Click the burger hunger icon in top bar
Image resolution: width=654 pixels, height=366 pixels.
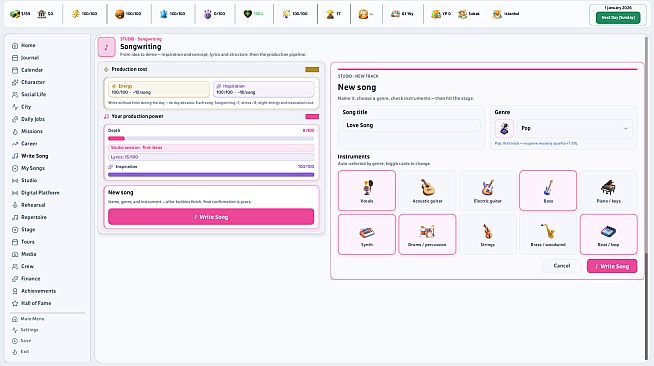119,14
